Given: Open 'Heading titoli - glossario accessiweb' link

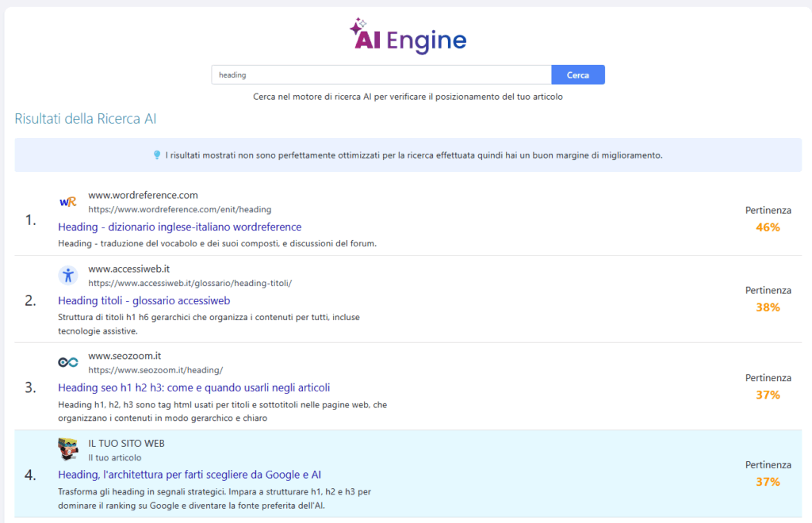Looking at the screenshot, I should [144, 300].
